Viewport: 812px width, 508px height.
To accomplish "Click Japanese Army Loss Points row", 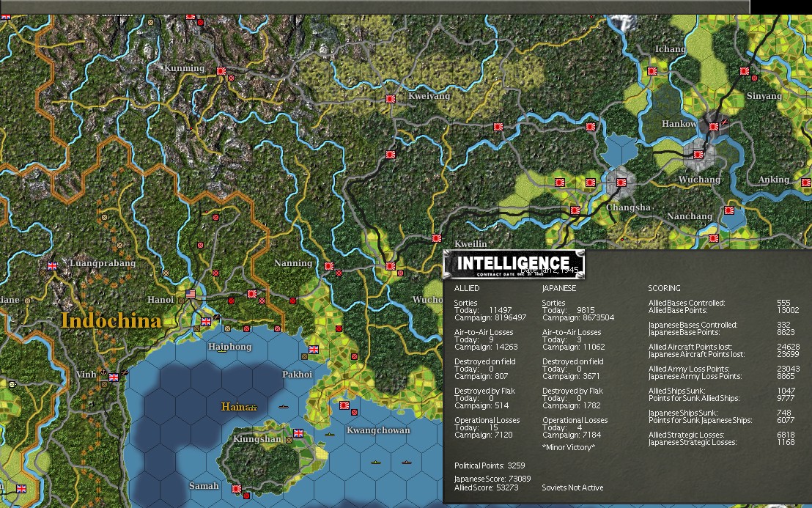I will [x=720, y=377].
